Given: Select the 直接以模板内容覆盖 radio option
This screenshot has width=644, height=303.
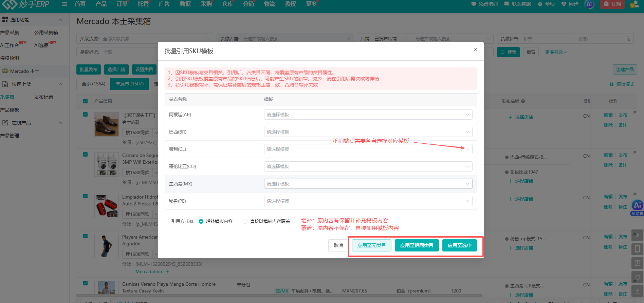Looking at the screenshot, I should tap(245, 221).
